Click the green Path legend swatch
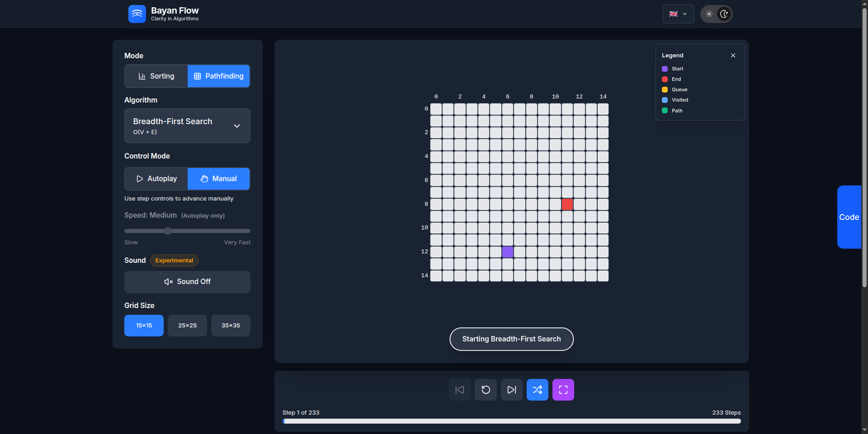Screen dimensions: 868x434 coord(665,111)
